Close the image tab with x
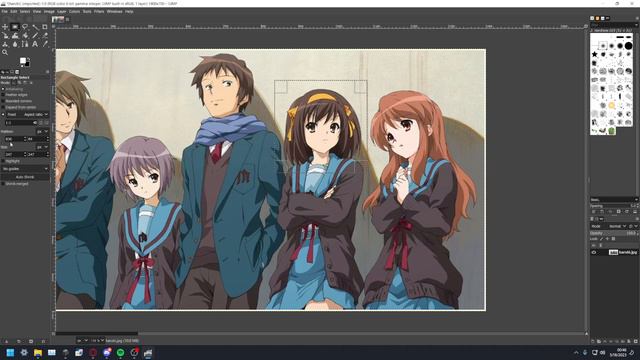The height and width of the screenshot is (360, 640). click(67, 19)
